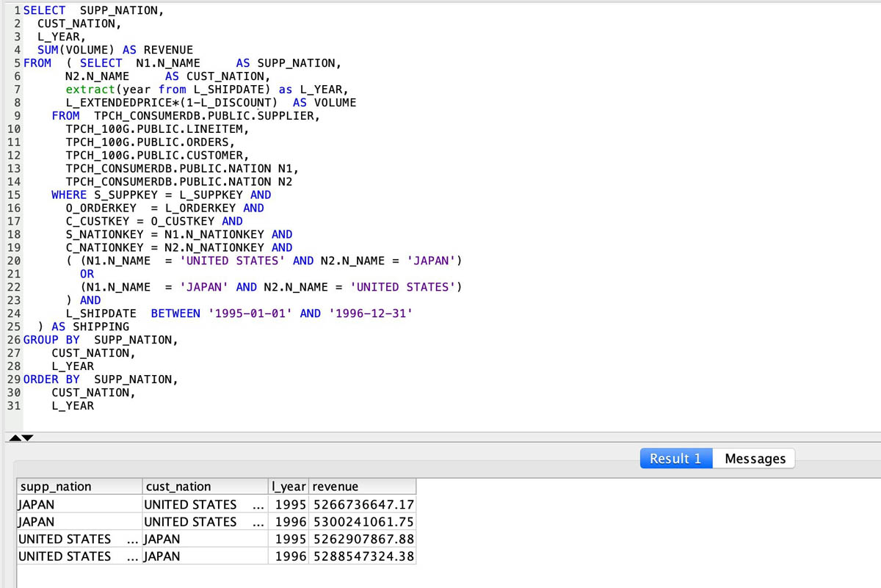
Task: Click the revenue column header
Action: (363, 487)
